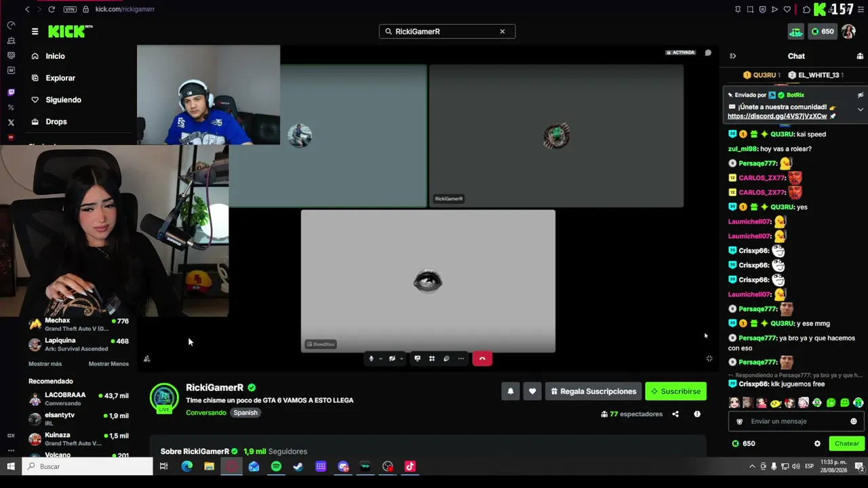Reload the page in the browser
Screen dimensions: 868x488
click(x=52, y=9)
